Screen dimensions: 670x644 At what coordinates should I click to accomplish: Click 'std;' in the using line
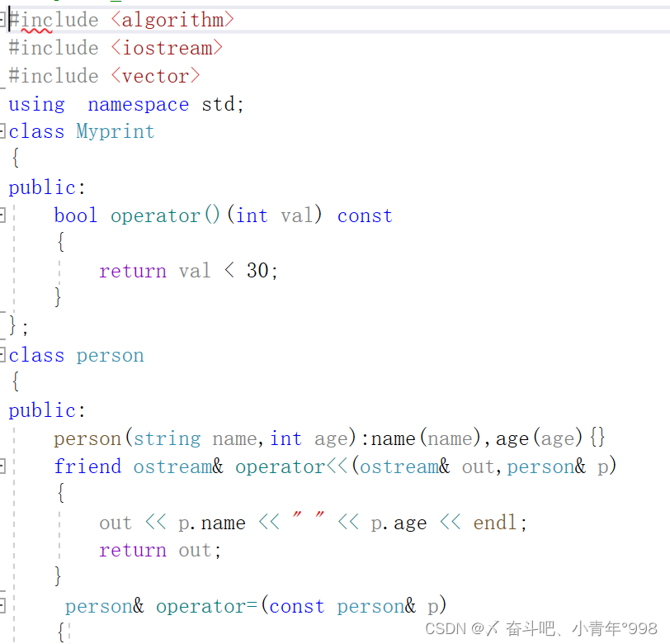click(x=223, y=104)
